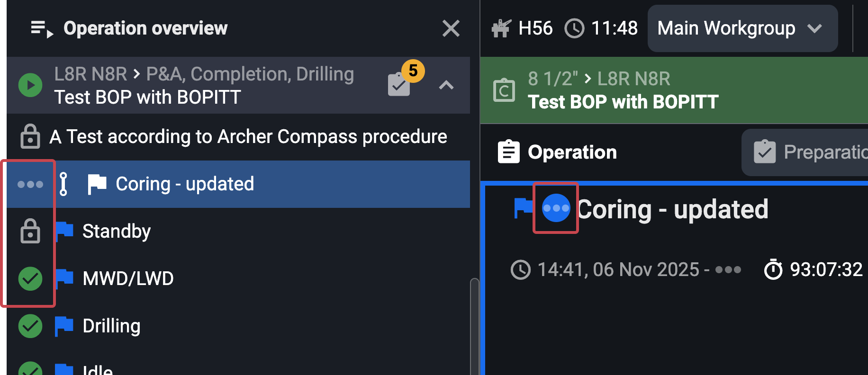Click the lock icon next to Standby
This screenshot has height=375, width=868.
[x=30, y=232]
